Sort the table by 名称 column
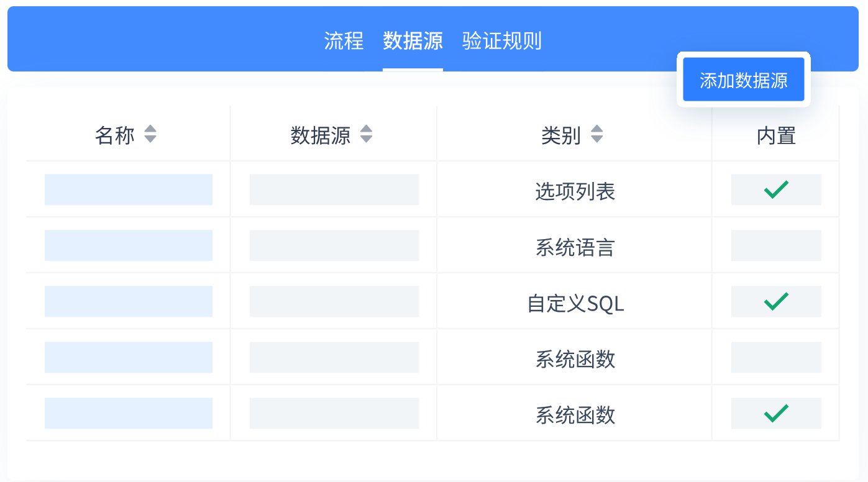Viewport: 868px width, 482px height. click(150, 134)
